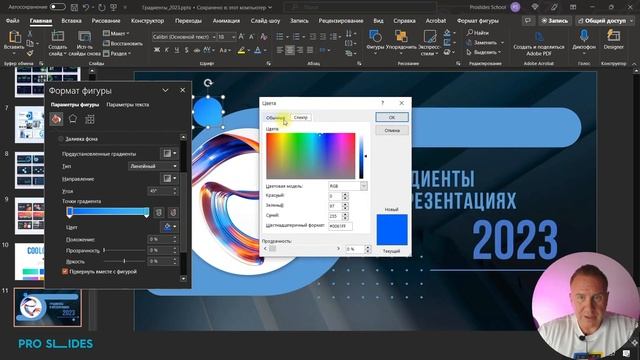The height and width of the screenshot is (360, 640).
Task: Click the bulleted list icon
Action: tap(280, 37)
